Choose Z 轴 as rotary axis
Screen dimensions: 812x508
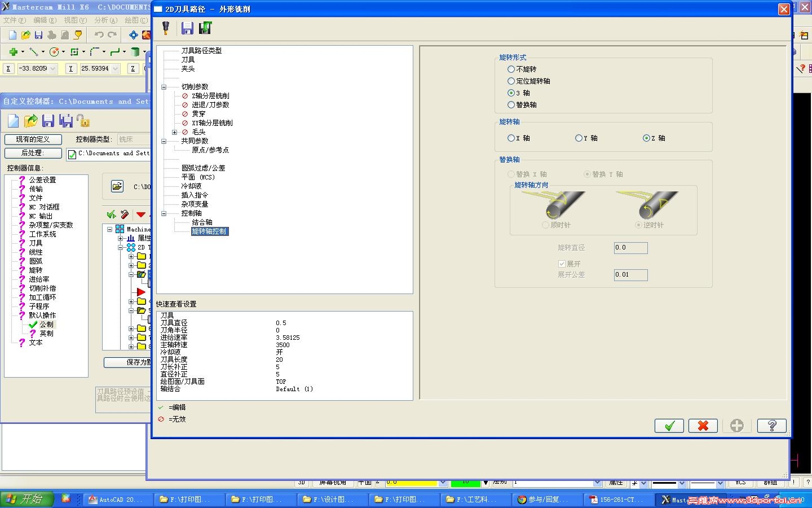click(x=646, y=138)
